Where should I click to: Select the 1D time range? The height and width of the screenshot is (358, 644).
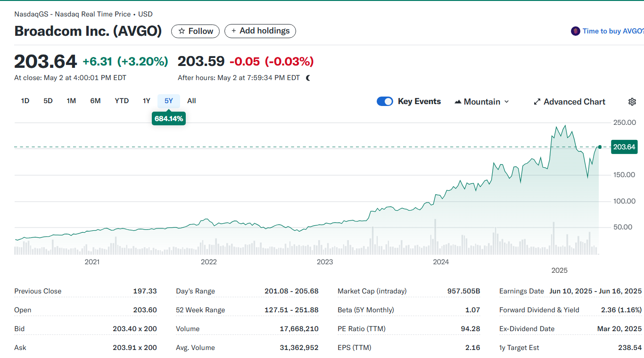25,101
